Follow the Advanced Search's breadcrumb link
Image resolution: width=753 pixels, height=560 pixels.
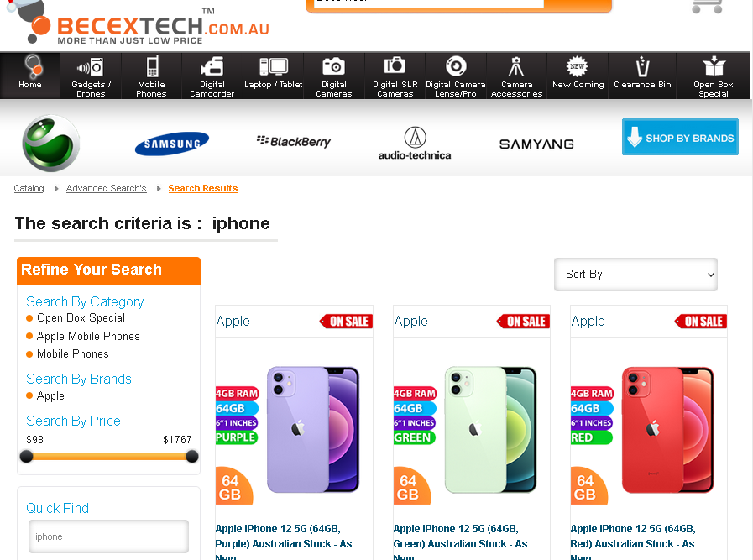click(107, 188)
